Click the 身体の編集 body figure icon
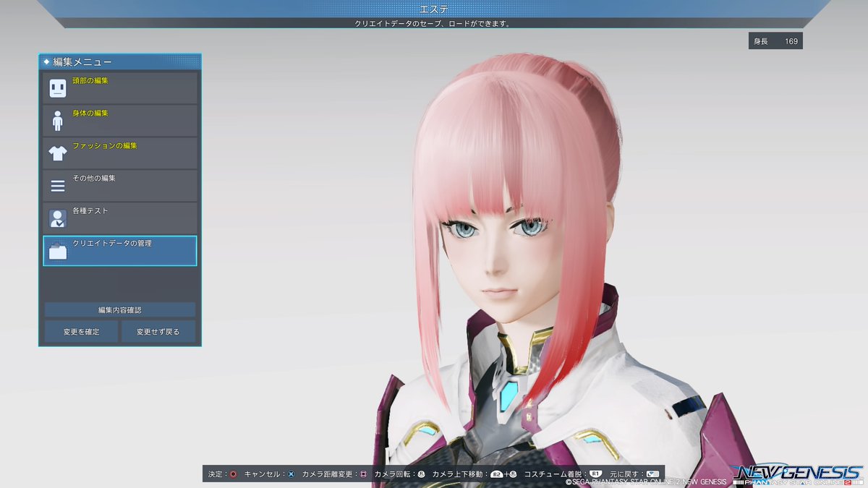Viewport: 868px width, 488px height. 58,121
